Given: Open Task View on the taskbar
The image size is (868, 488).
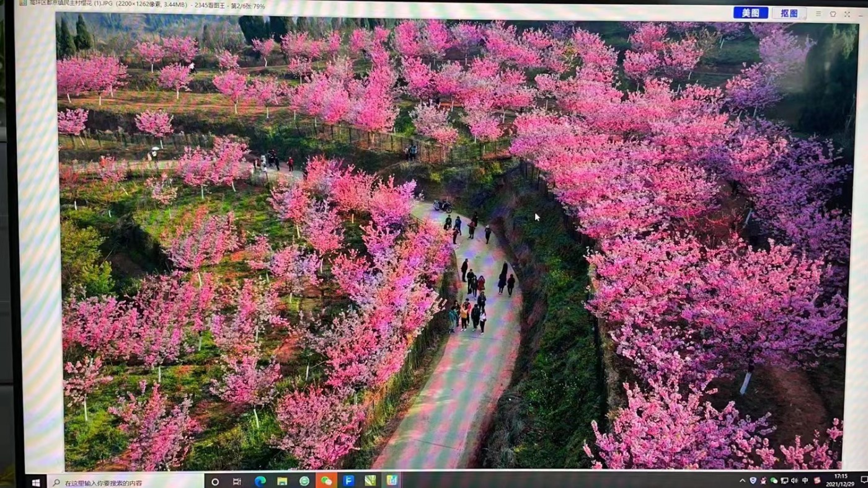Looking at the screenshot, I should [237, 481].
